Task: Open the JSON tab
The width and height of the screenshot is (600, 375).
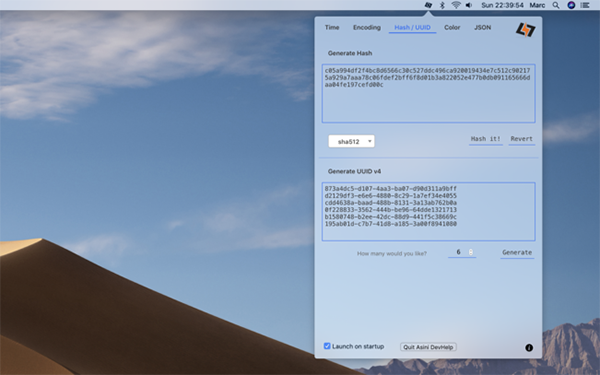Action: click(x=483, y=28)
